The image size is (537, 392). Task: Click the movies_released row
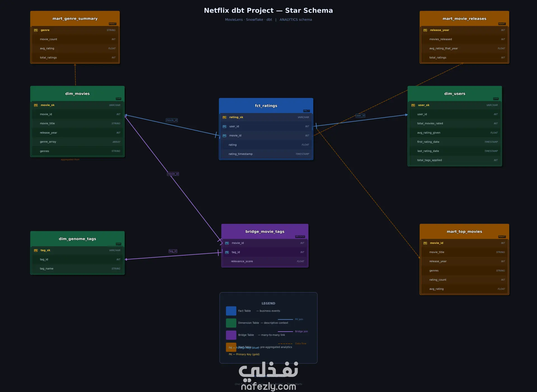[x=464, y=39]
